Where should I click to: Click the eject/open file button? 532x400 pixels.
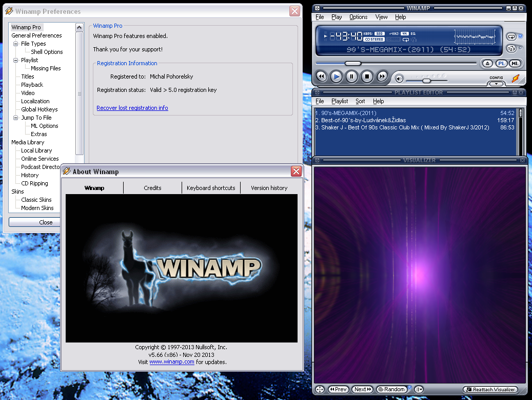(487, 64)
